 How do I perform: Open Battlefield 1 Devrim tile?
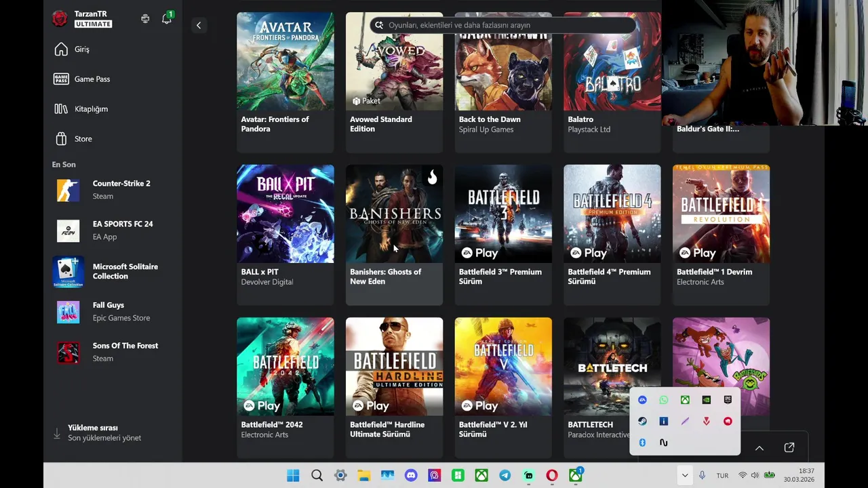click(x=721, y=235)
